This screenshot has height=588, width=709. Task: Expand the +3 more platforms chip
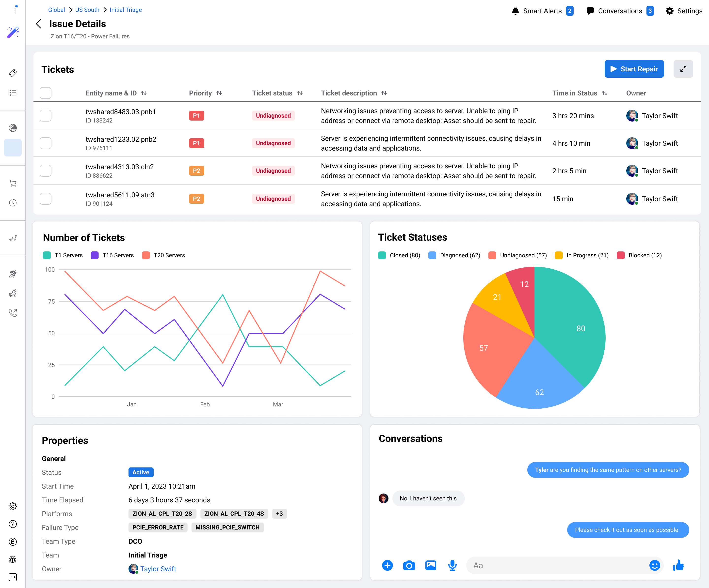279,514
